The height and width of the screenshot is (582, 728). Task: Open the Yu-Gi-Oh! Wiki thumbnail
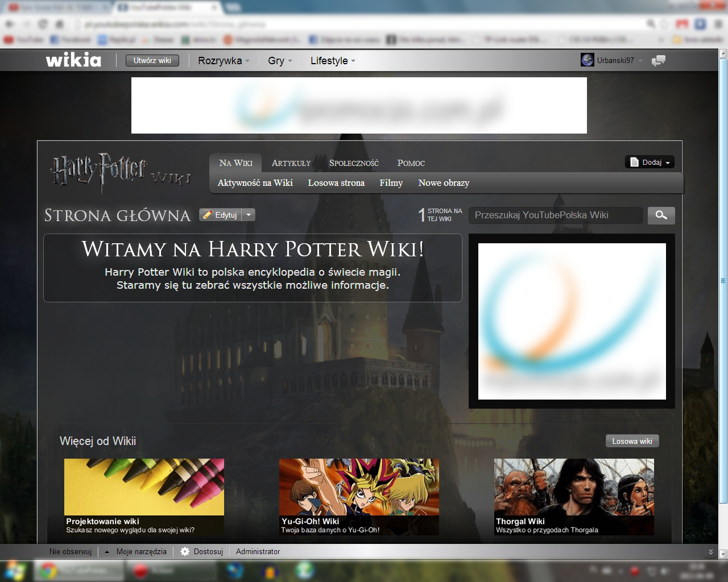pyautogui.click(x=359, y=487)
